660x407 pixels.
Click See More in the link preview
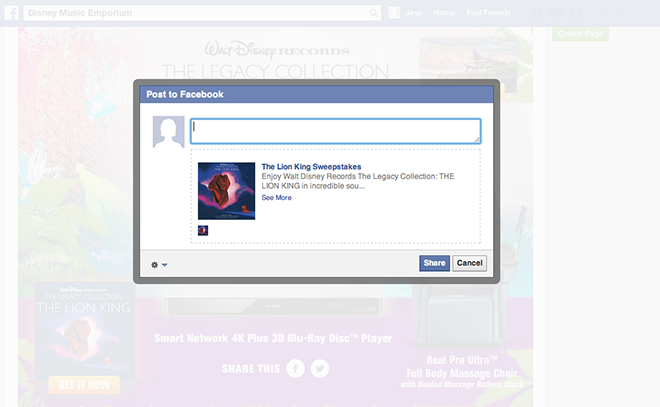tap(276, 197)
